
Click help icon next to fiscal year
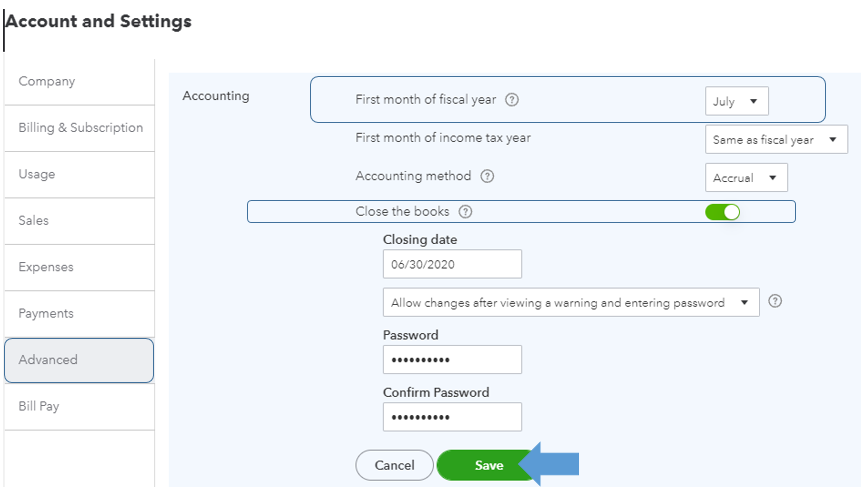tap(512, 100)
